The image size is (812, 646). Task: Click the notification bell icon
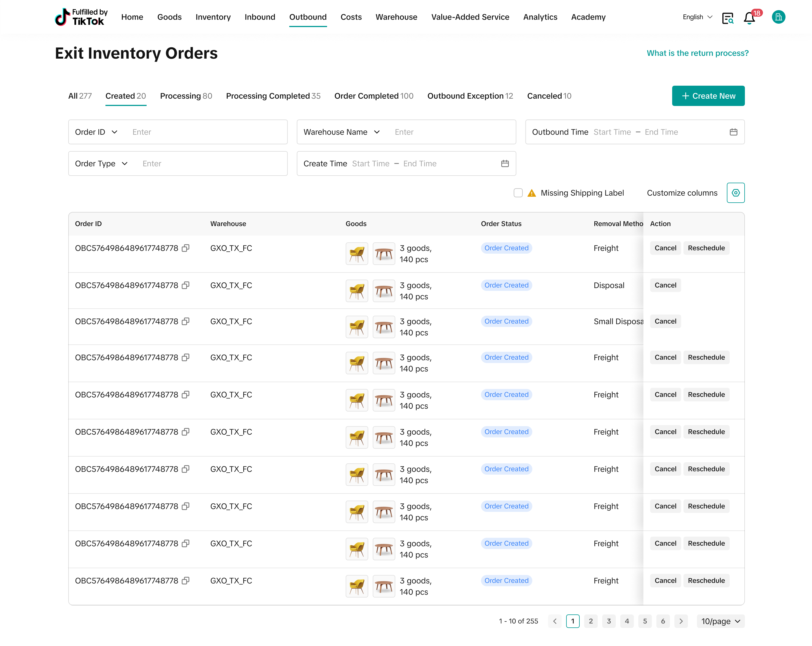749,18
